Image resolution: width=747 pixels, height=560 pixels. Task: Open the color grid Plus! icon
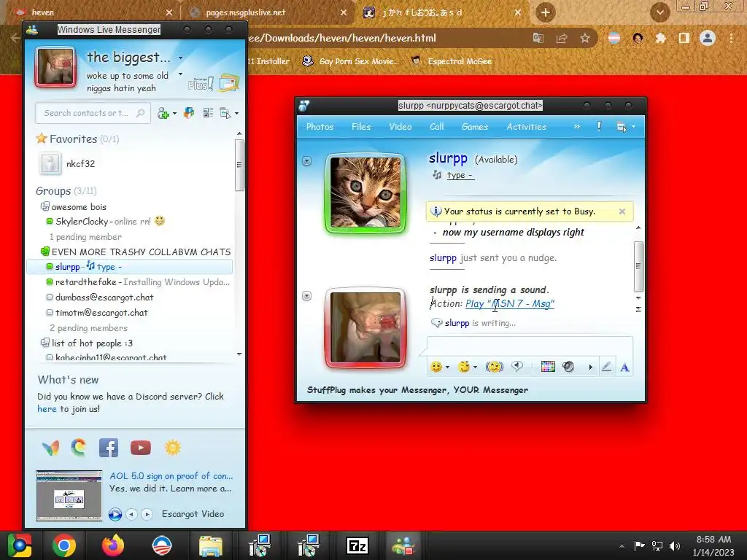click(x=548, y=367)
